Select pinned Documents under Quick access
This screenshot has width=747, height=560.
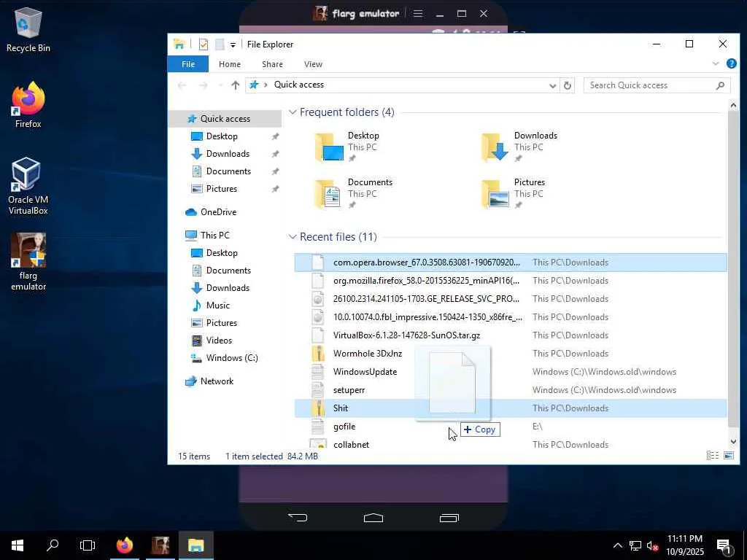click(228, 171)
